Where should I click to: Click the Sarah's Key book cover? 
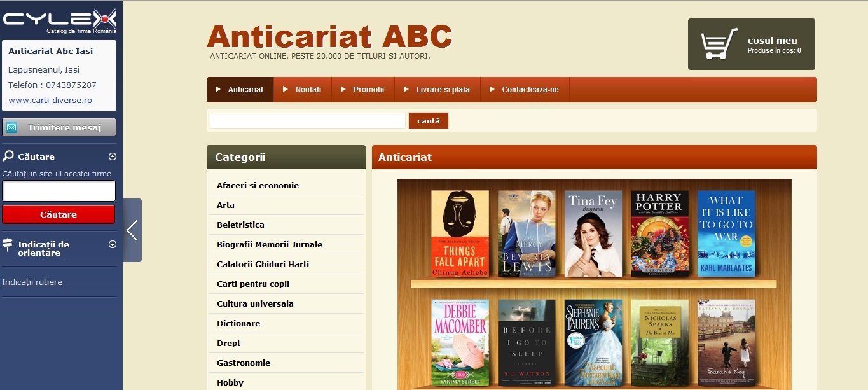tap(726, 343)
